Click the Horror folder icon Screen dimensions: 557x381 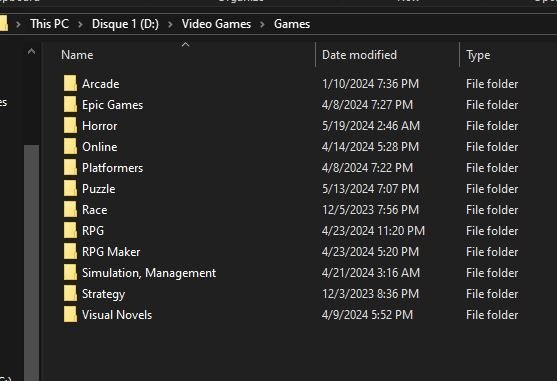point(70,125)
